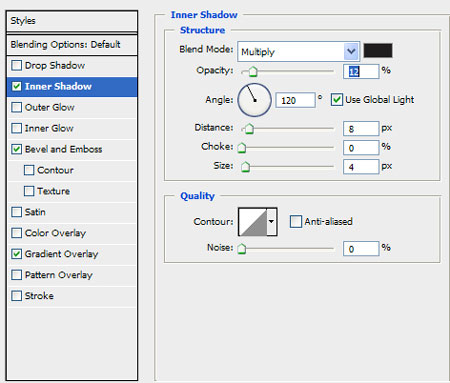Select the Inner Shadow style row
Viewport: 450px width, 383px height.
[x=72, y=87]
